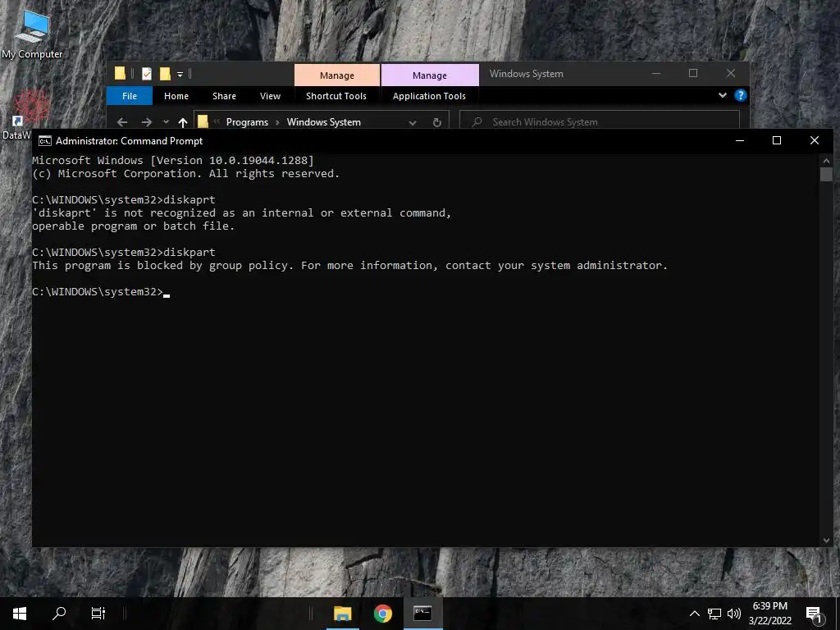Click the 'diskaprt' is not recognized error line
Image resolution: width=840 pixels, height=630 pixels.
[x=242, y=213]
